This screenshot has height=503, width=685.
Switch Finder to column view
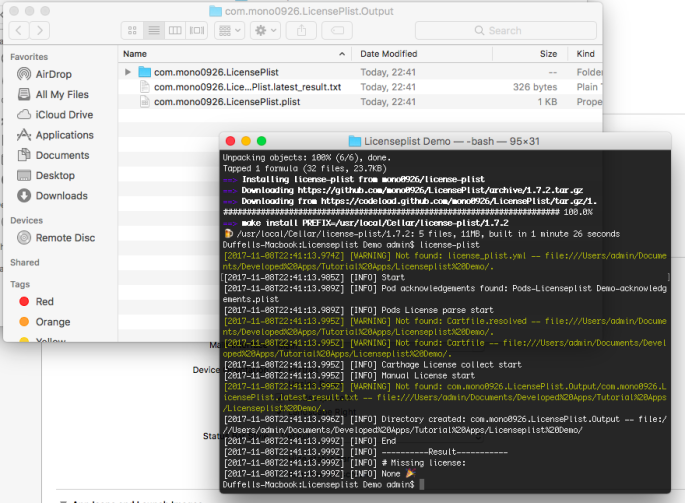(175, 31)
